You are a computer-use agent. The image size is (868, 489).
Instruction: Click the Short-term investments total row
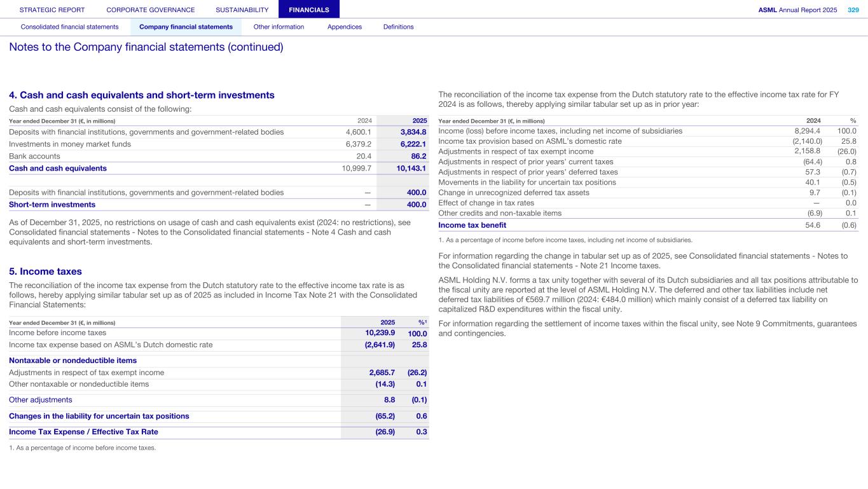tap(52, 205)
